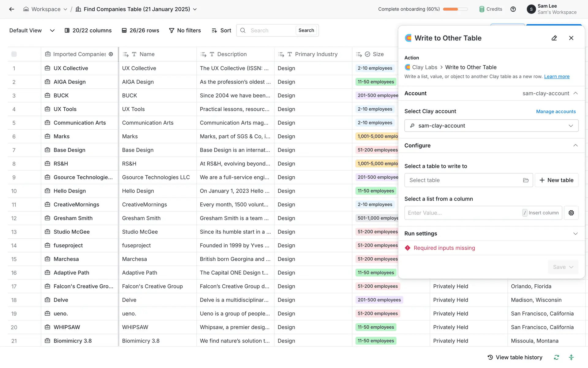Click the refresh icon near table history
This screenshot has width=588, height=368.
point(556,357)
